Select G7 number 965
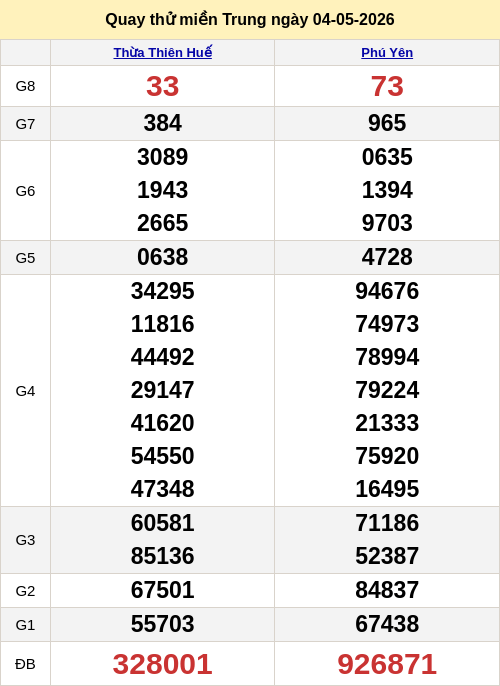This screenshot has width=500, height=686. (x=387, y=123)
